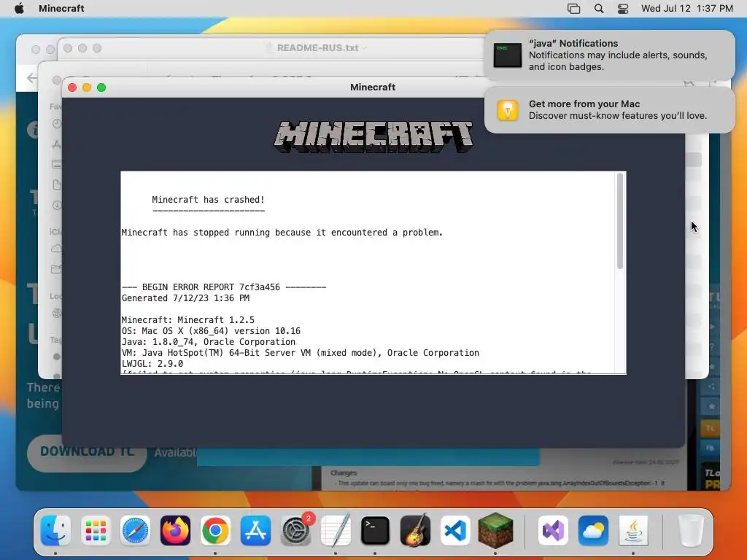Viewport: 747px width, 560px height.
Task: Click the Java app icon in dock
Action: 633,531
